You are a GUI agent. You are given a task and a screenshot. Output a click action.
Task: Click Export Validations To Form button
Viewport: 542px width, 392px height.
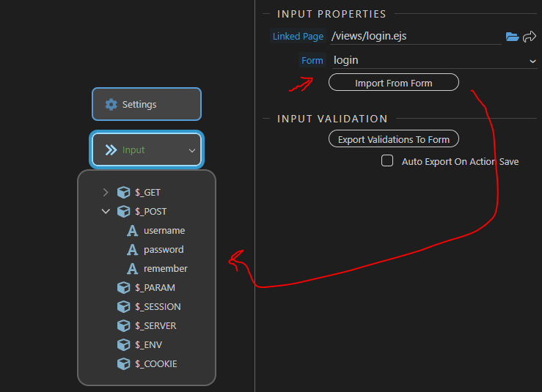point(394,138)
